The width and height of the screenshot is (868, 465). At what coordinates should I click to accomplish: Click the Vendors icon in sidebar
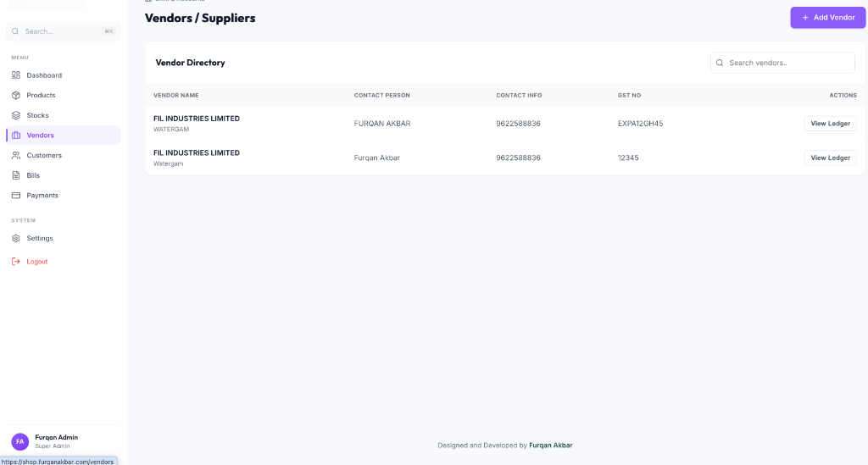(16, 135)
